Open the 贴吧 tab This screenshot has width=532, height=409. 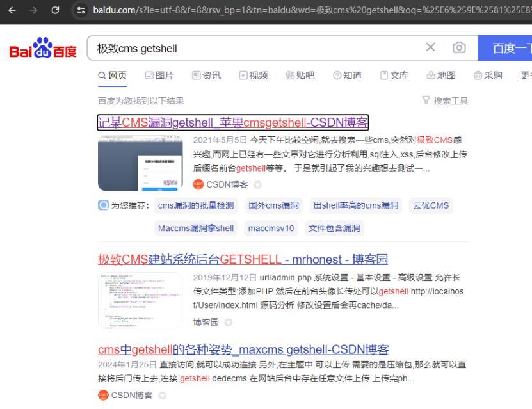click(300, 76)
